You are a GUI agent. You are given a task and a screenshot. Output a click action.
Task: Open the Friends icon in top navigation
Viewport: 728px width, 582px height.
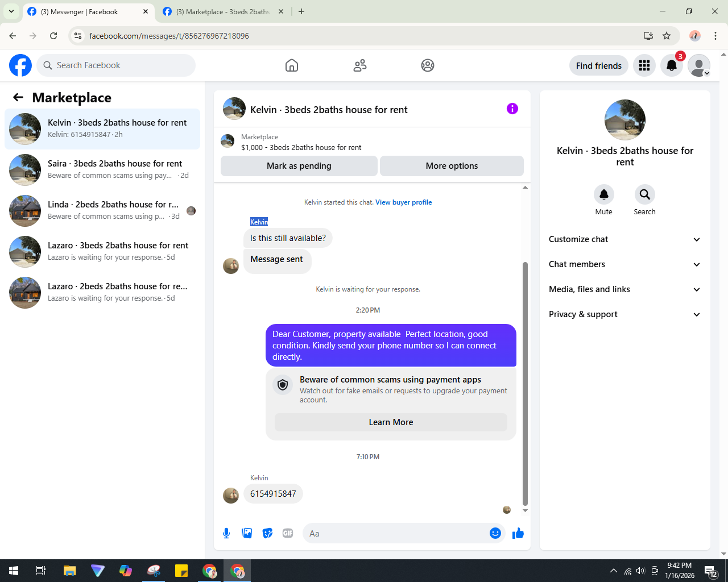(360, 65)
